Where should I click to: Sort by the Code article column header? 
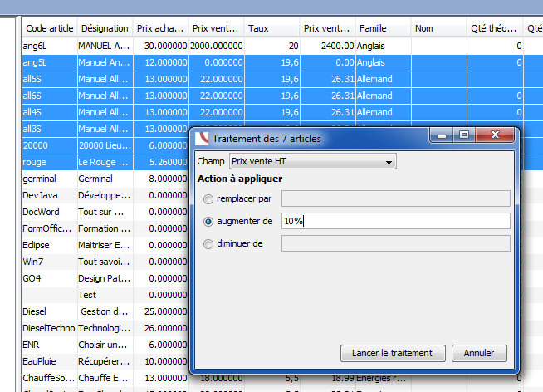click(x=49, y=28)
